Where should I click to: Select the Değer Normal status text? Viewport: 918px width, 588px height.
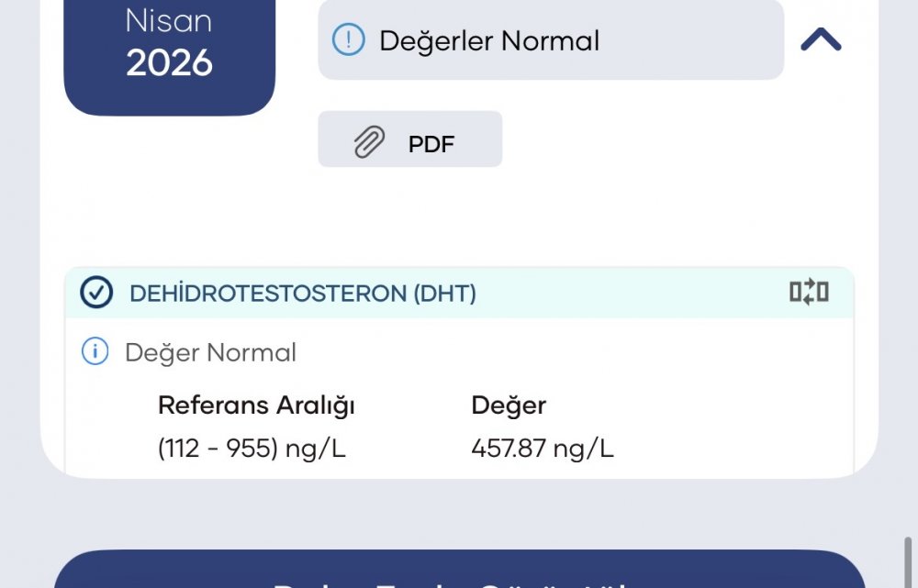(x=211, y=353)
